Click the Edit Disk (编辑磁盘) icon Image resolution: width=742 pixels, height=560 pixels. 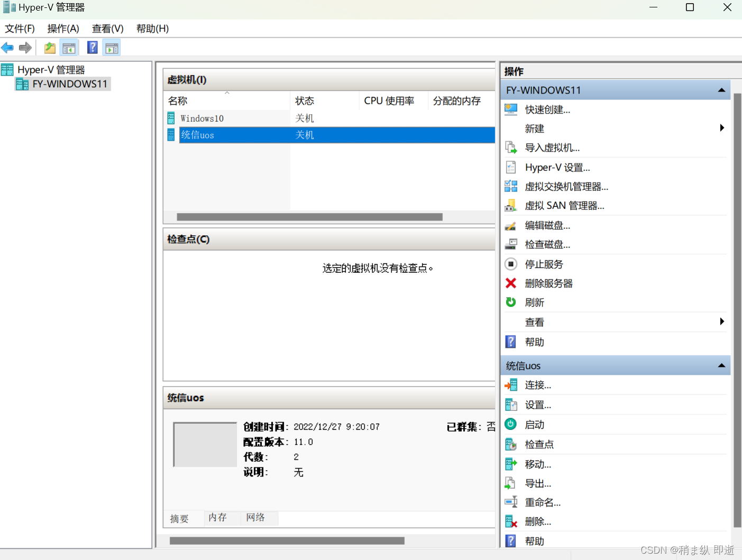pos(511,225)
